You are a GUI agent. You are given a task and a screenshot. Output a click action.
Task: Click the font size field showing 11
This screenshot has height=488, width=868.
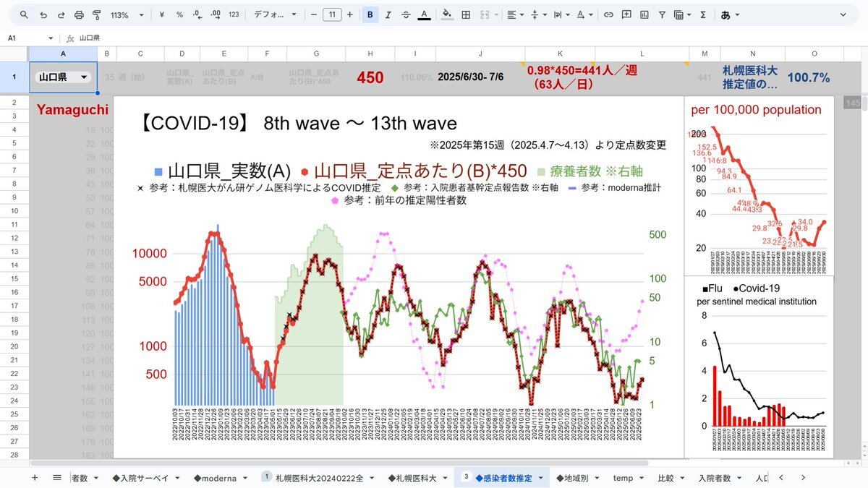(332, 14)
